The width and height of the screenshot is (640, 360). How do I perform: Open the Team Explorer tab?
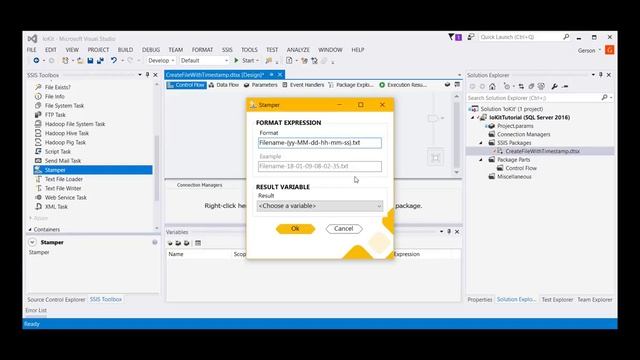595,300
